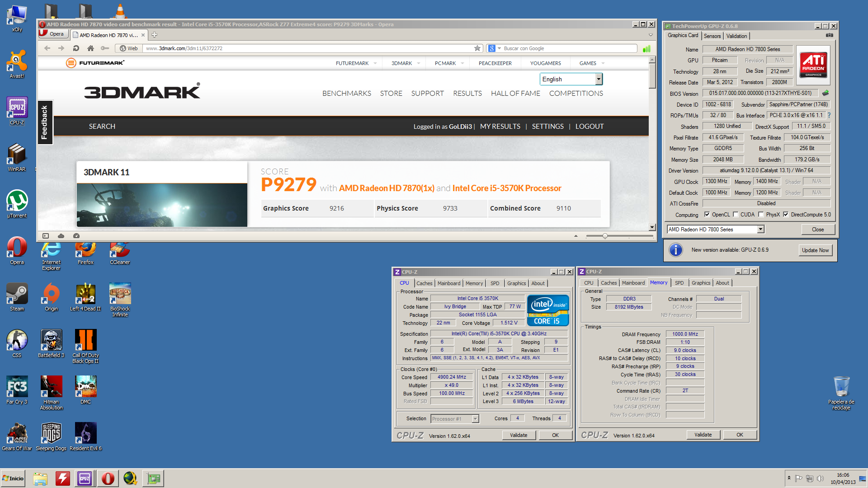Expand AMD Radeon HD 7800 Series dropdown
868x488 pixels.
[760, 230]
